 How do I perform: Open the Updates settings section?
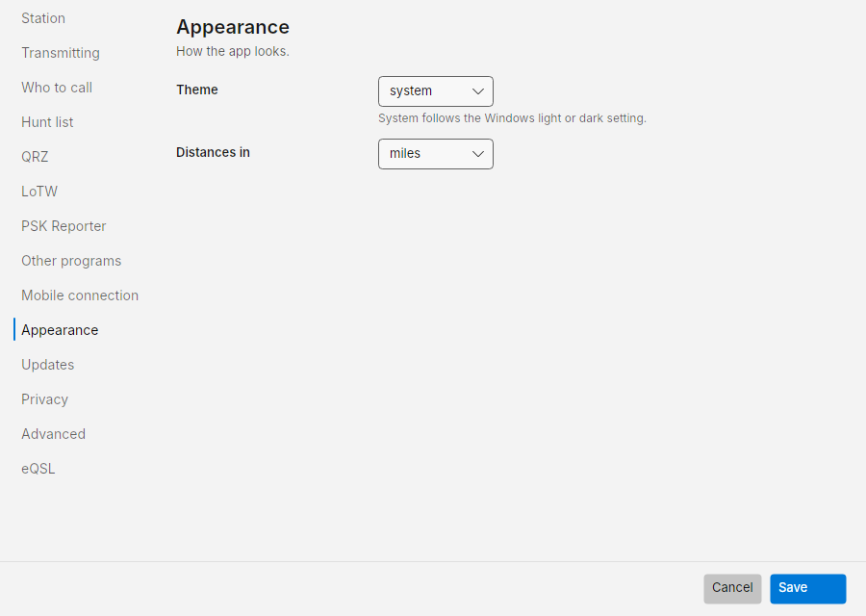pos(47,365)
